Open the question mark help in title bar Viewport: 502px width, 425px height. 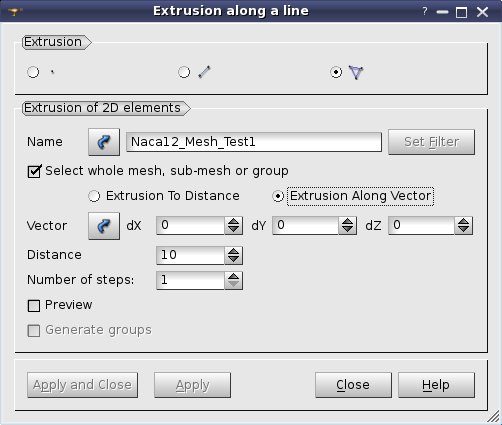[424, 12]
